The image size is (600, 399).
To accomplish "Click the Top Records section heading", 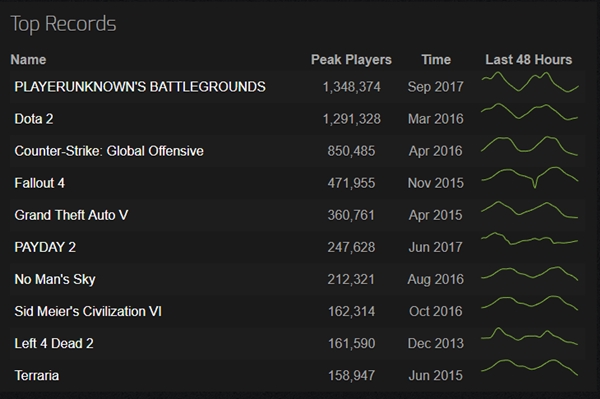I will [63, 24].
